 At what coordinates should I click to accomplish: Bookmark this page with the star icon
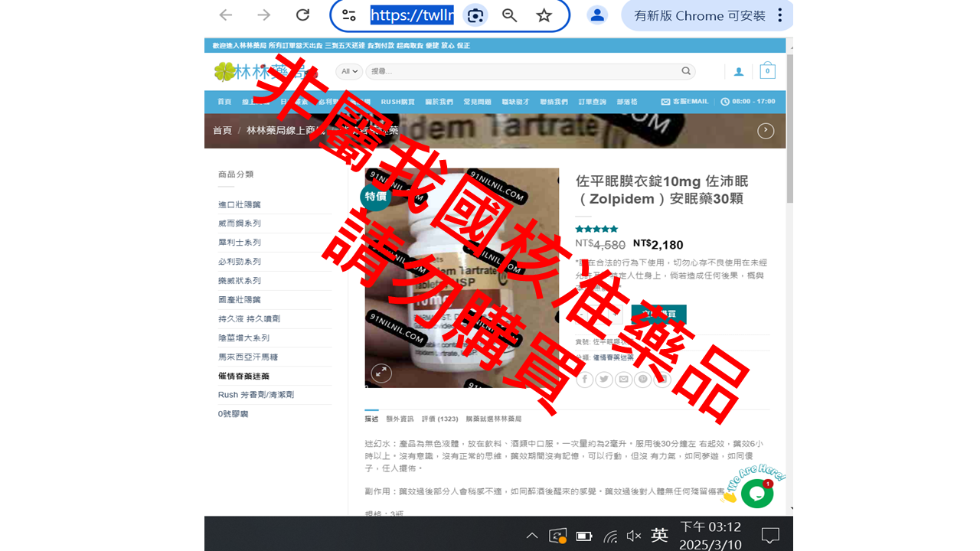click(x=544, y=15)
